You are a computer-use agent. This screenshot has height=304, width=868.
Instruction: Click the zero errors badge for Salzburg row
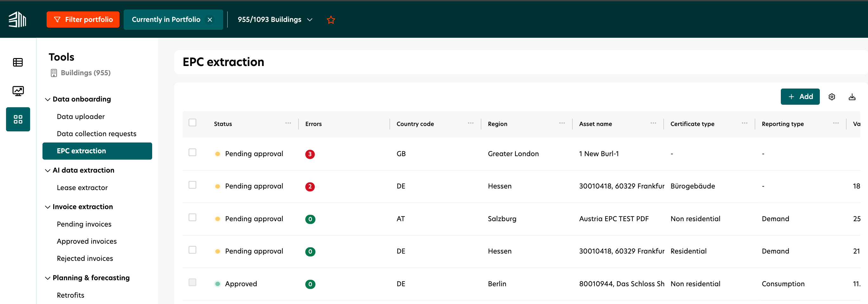point(310,219)
